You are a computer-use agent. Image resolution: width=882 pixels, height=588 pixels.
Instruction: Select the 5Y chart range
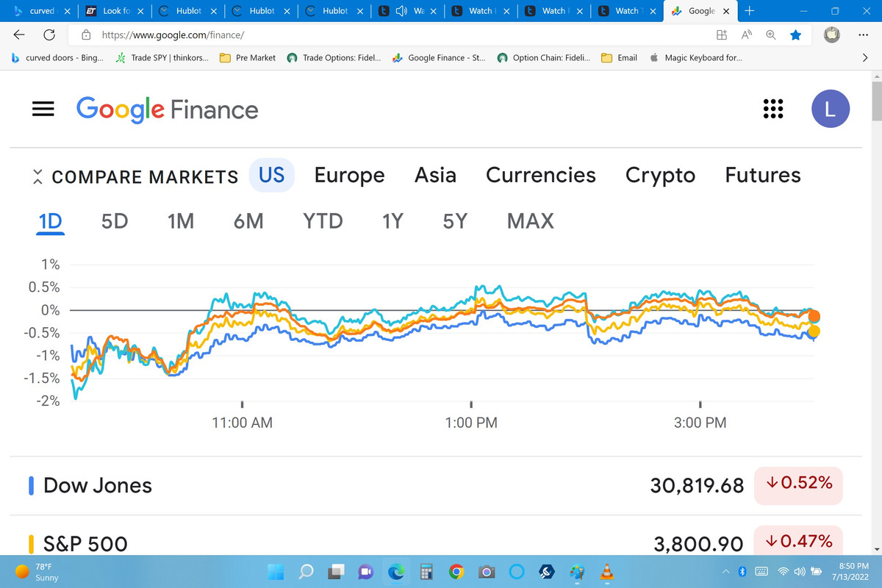455,221
